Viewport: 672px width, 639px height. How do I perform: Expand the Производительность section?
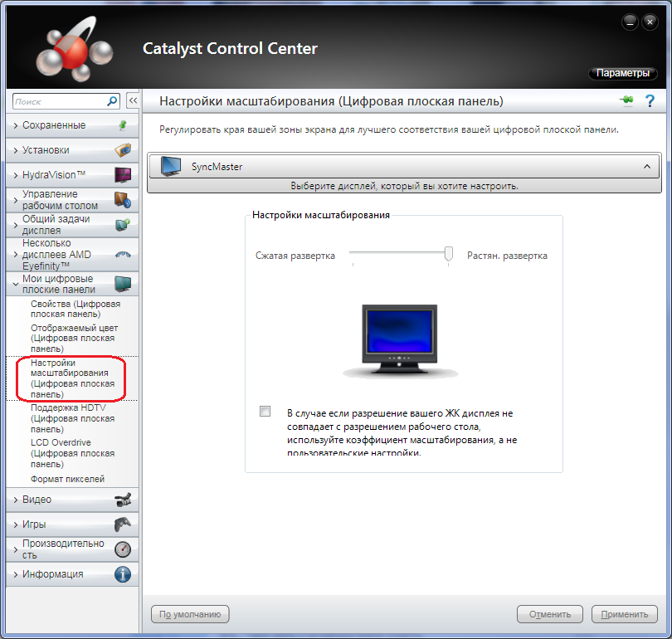(x=16, y=549)
